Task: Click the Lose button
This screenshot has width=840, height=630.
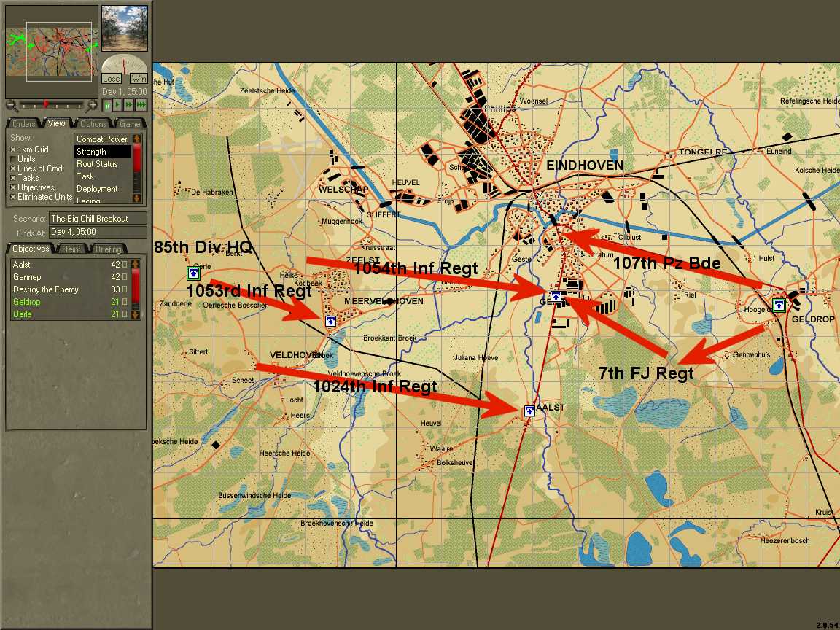Action: point(112,79)
